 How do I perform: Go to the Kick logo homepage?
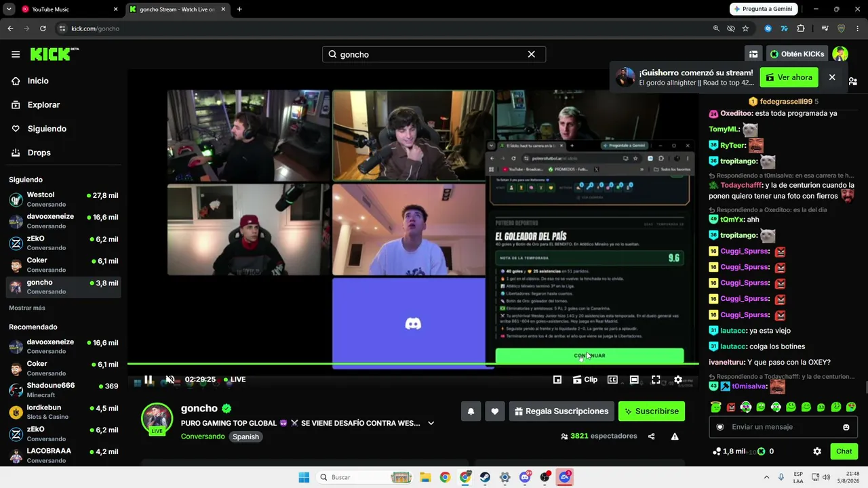(54, 54)
